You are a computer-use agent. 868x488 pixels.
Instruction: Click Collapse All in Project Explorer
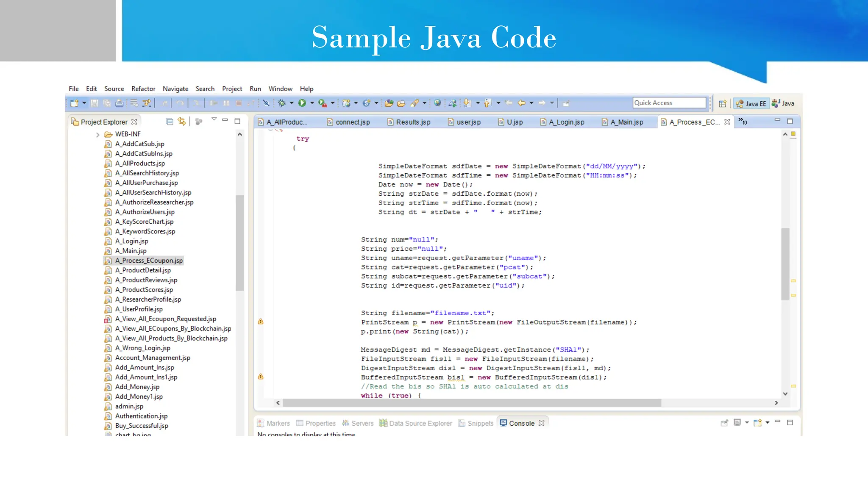(x=170, y=122)
